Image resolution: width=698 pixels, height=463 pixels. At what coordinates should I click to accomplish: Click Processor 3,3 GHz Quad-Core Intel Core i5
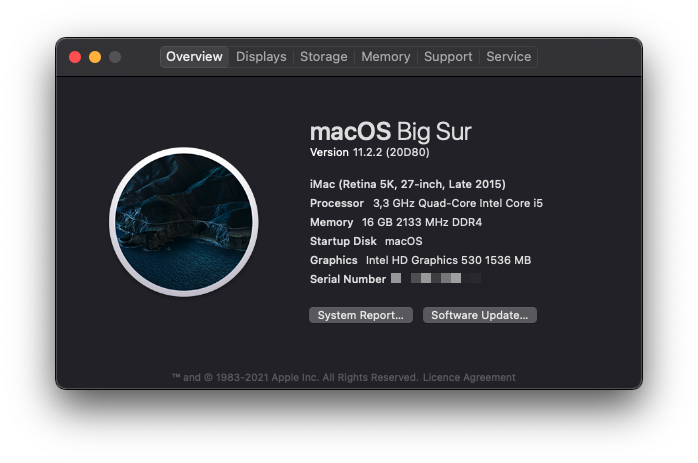(426, 203)
